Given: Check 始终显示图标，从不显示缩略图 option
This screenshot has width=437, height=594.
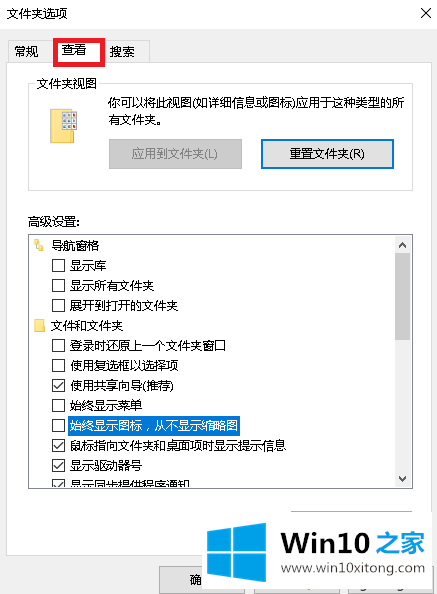Looking at the screenshot, I should [x=58, y=425].
